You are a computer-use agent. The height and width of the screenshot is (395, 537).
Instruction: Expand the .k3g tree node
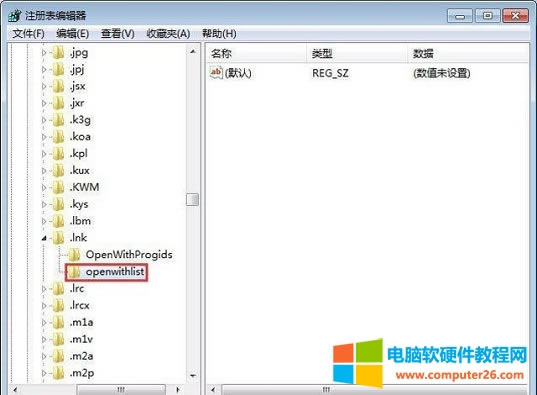(x=44, y=120)
